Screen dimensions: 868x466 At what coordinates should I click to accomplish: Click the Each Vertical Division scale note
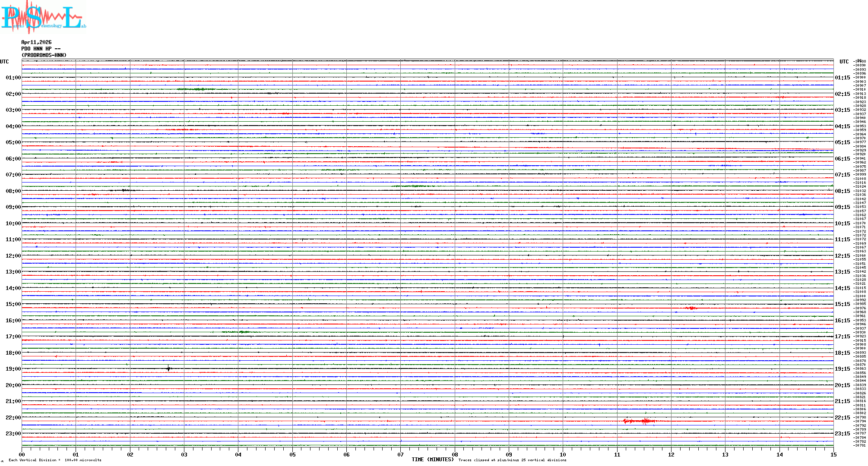coord(55,460)
